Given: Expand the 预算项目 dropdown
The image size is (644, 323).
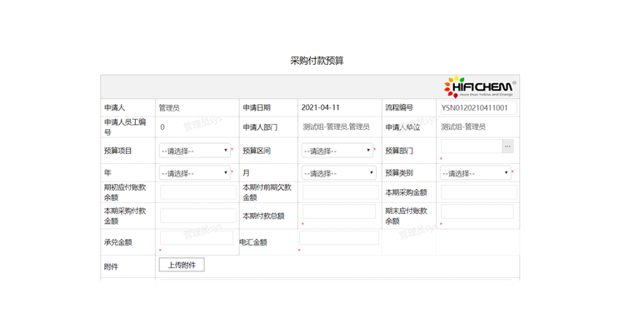Looking at the screenshot, I should tap(195, 151).
